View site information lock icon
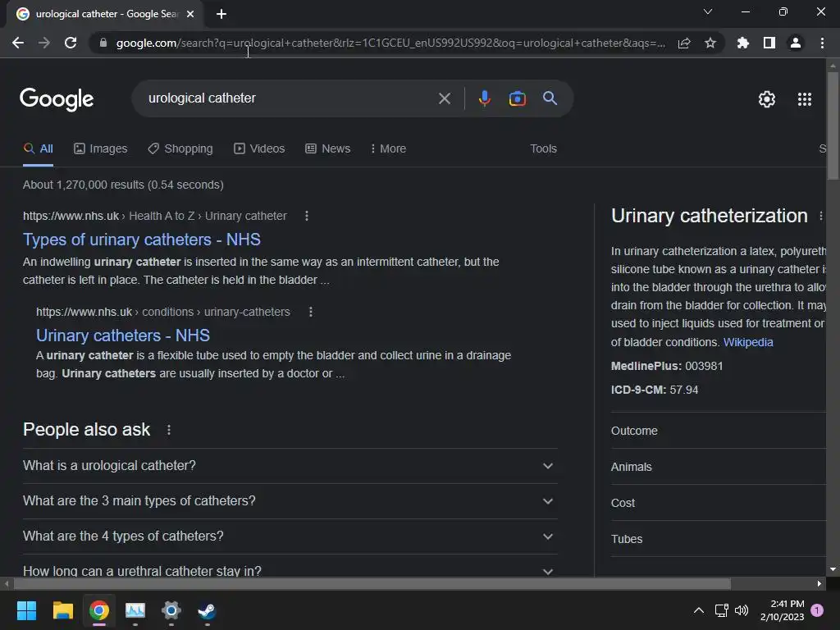This screenshot has width=840, height=630. click(103, 43)
